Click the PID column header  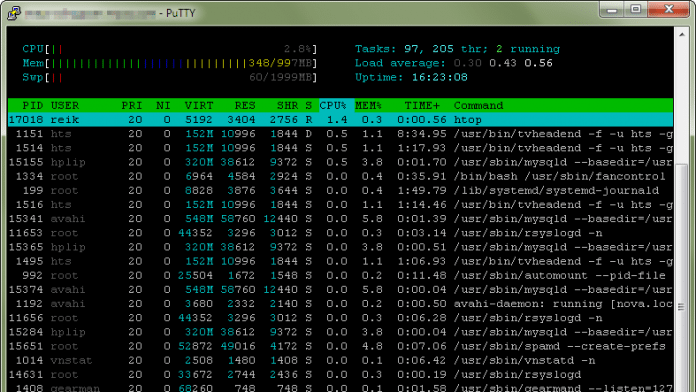[32, 106]
